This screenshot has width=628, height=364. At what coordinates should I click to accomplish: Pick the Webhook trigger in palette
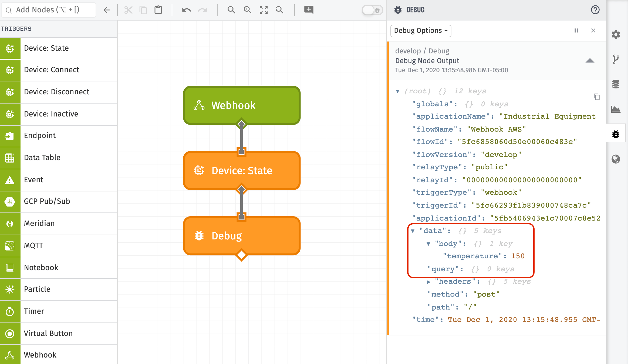pos(59,355)
